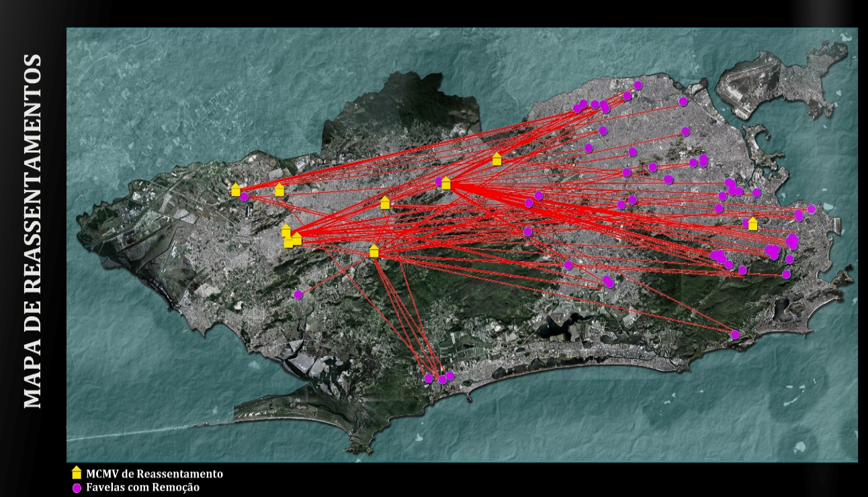Select the easternmost purple favela marker
The width and height of the screenshot is (868, 497).
(x=812, y=209)
